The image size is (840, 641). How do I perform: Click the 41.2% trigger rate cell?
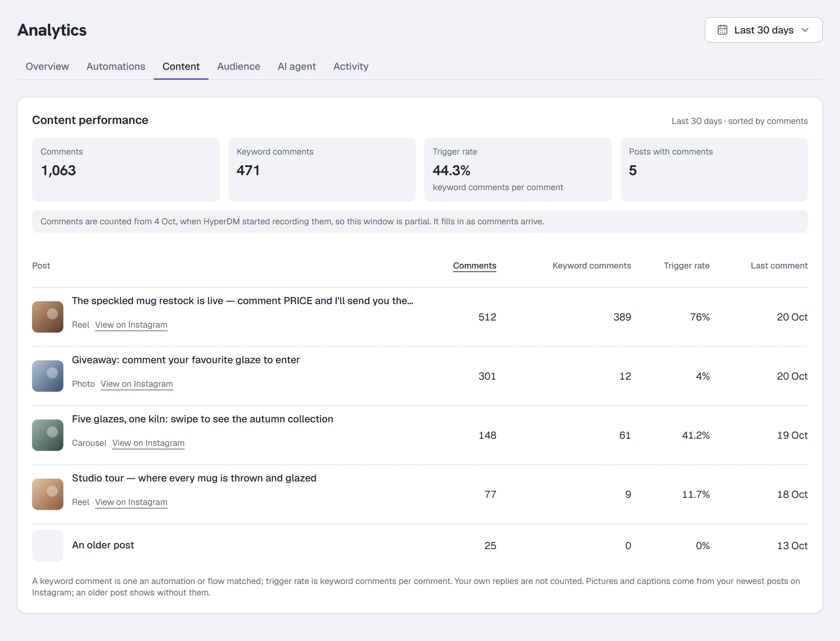point(695,435)
